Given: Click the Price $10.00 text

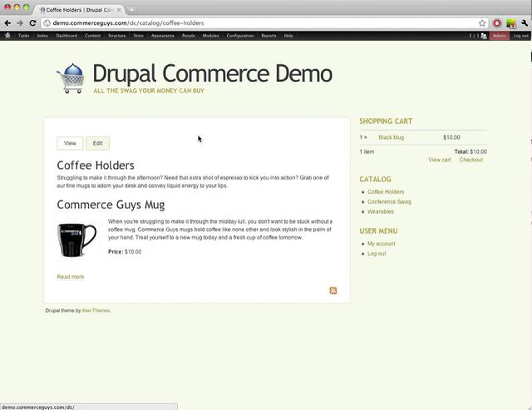Looking at the screenshot, I should pos(125,252).
